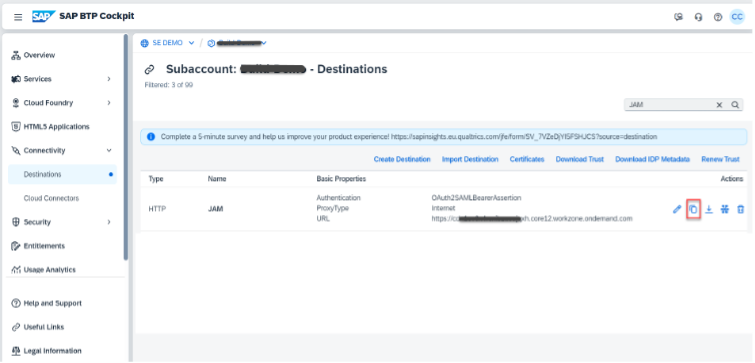The width and height of the screenshot is (755, 363).
Task: Delete the JAM destination with trash icon
Action: click(x=741, y=209)
